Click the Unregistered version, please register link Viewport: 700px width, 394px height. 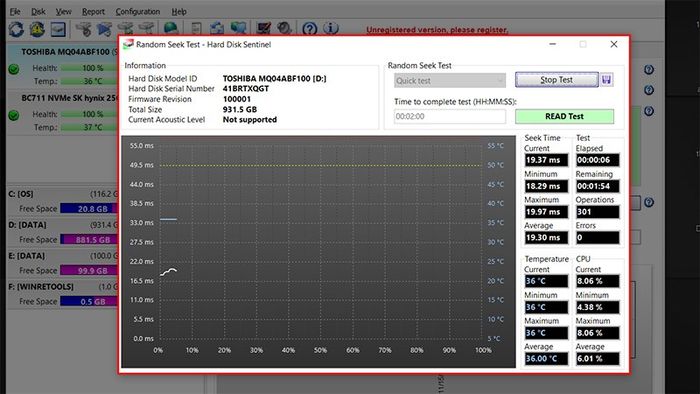click(437, 30)
